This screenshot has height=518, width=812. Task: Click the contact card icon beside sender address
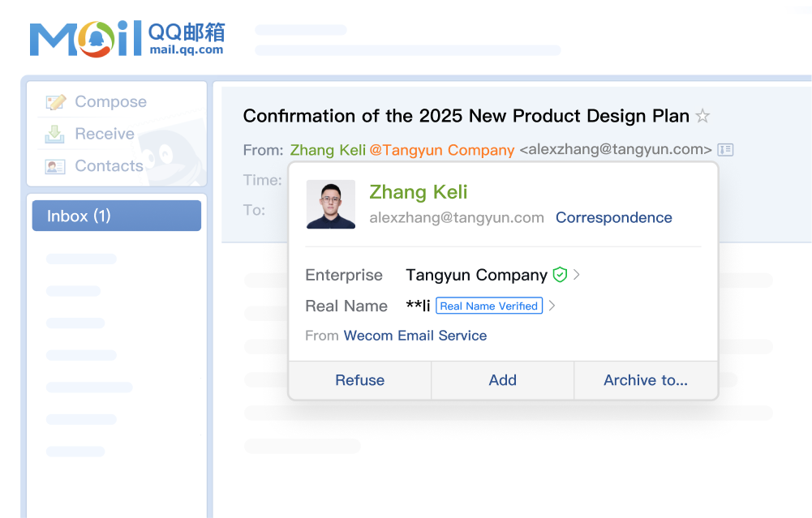tap(725, 150)
